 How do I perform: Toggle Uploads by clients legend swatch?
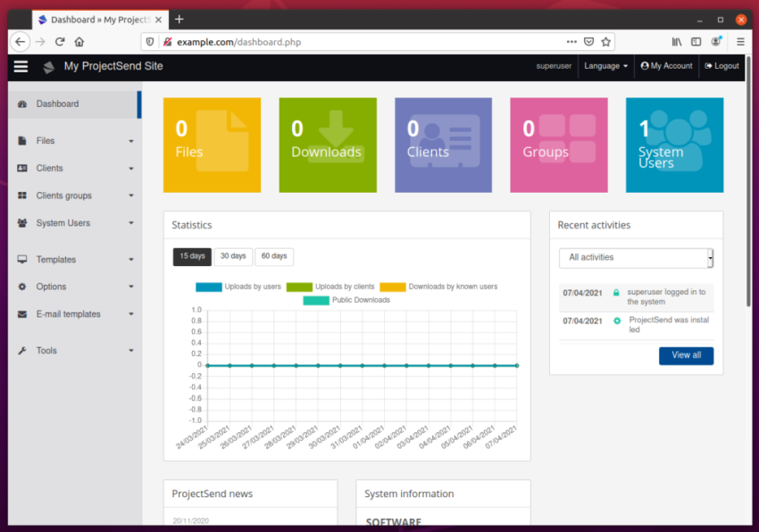coord(299,287)
